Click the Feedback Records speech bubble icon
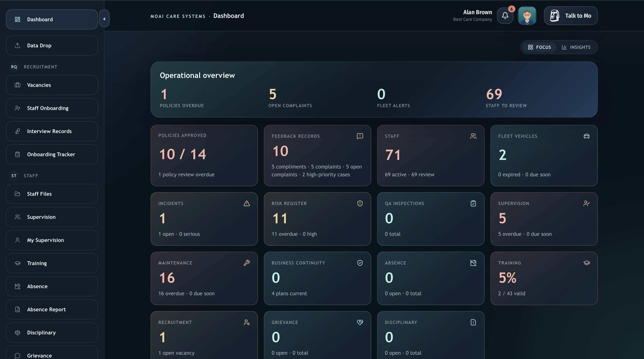Image resolution: width=644 pixels, height=359 pixels. (360, 136)
